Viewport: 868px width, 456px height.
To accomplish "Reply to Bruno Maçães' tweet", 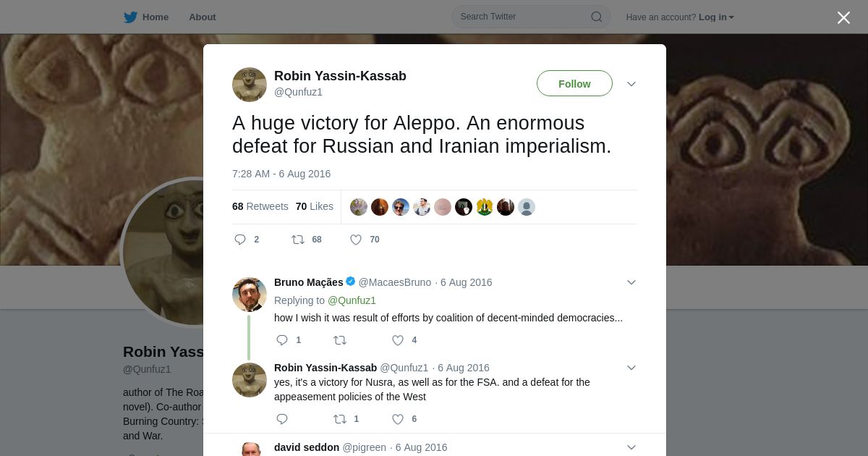I will click(282, 340).
